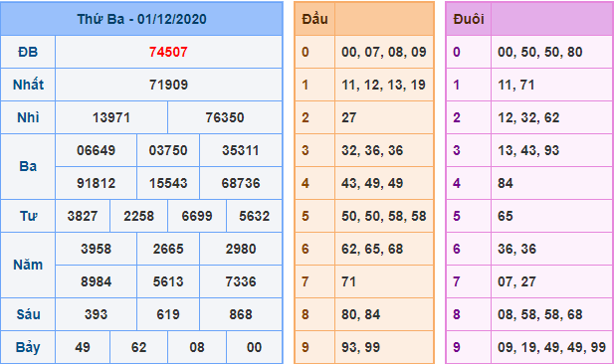Screen dimensions: 614x364
Task: Click the Đuôi 5 value 65
Action: 506,217
